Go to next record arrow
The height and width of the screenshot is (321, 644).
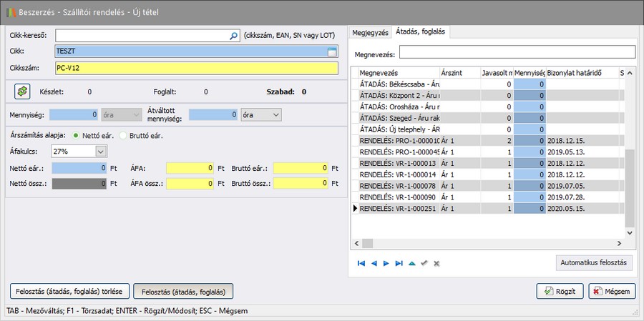(386, 263)
